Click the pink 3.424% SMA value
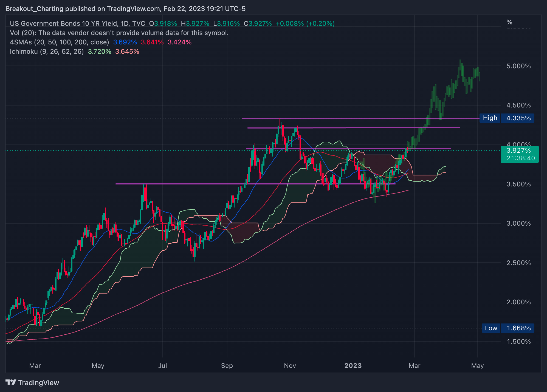Screen dimensions: 547x392 coord(179,42)
